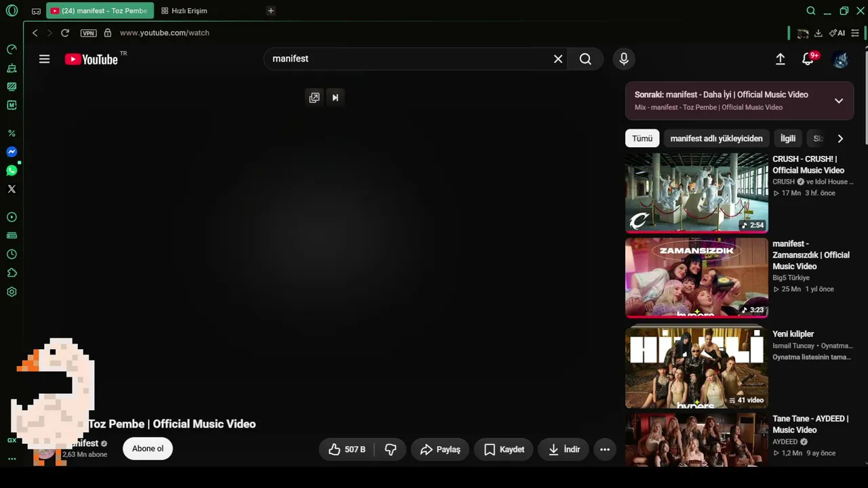
Task: Open extensions puzzle icon in sidebar
Action: pyautogui.click(x=12, y=273)
